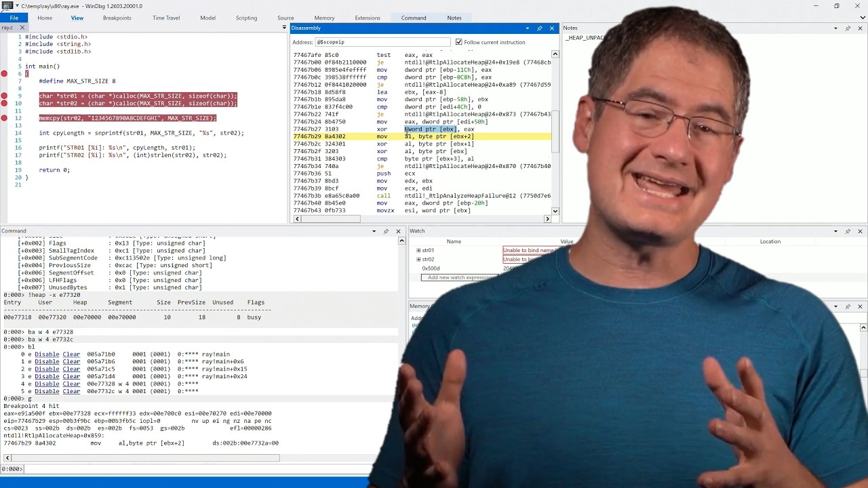
Task: Pin the Command panel
Action: click(387, 231)
